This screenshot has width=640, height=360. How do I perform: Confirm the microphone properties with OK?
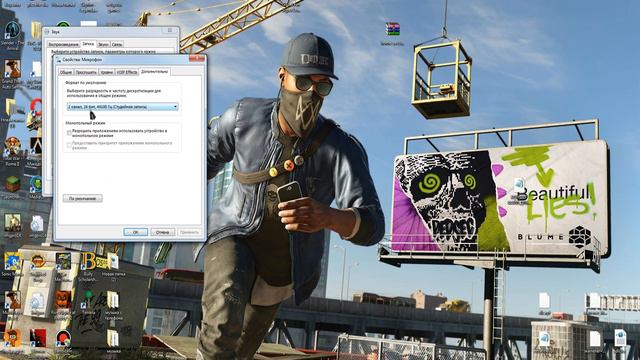(136, 232)
